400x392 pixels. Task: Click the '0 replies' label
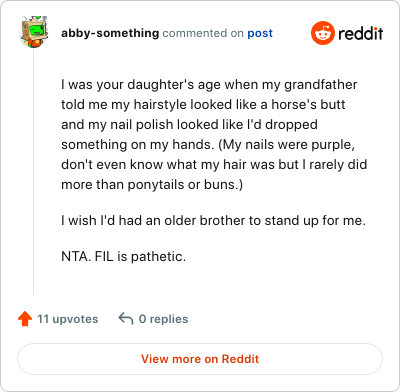coord(163,319)
